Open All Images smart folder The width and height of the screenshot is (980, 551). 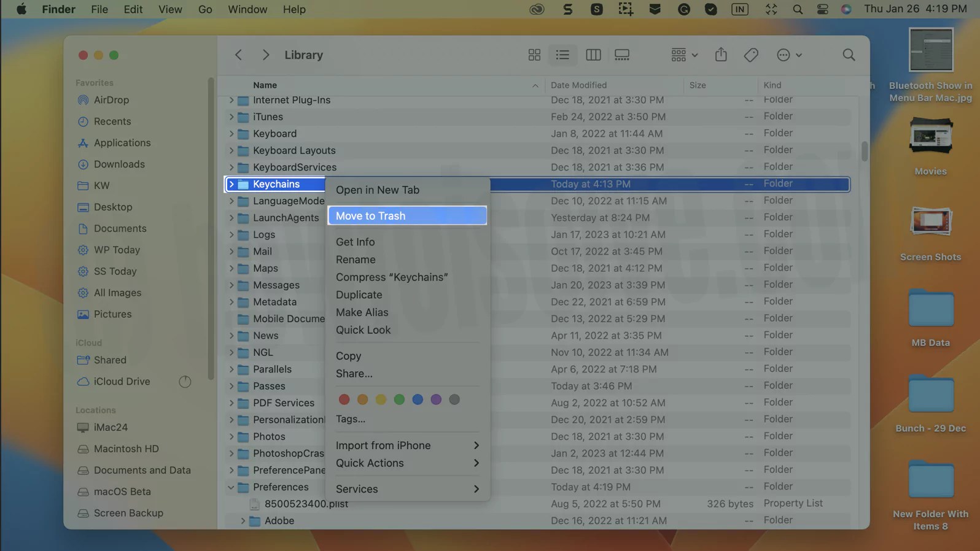pyautogui.click(x=117, y=293)
